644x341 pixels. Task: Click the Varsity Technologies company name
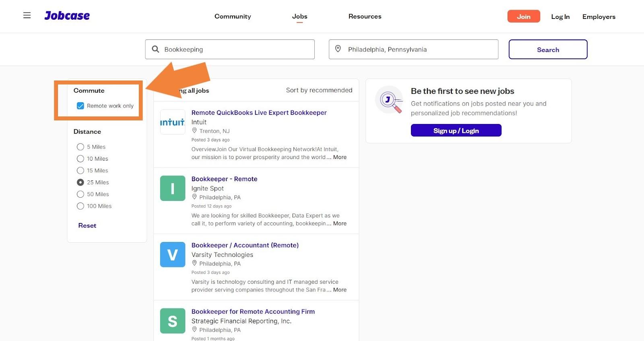tap(222, 255)
